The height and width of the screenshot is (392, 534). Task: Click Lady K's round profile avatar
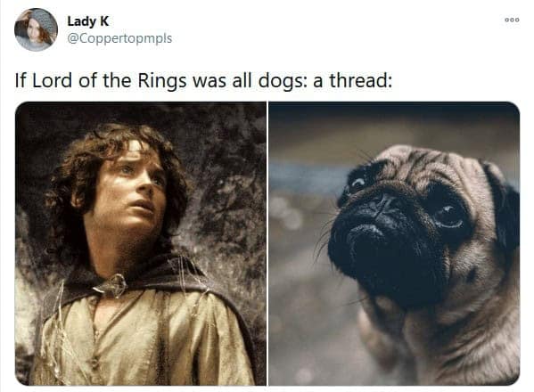(36, 30)
